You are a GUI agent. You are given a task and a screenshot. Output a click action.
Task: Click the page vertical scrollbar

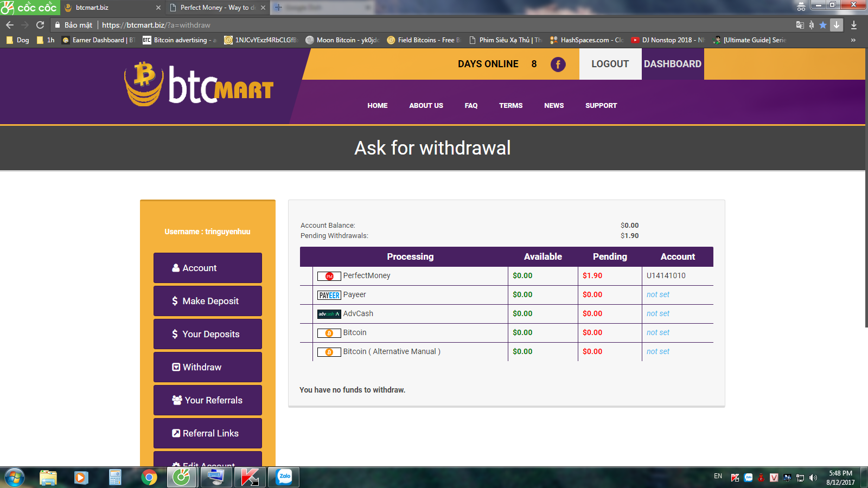pos(866,188)
